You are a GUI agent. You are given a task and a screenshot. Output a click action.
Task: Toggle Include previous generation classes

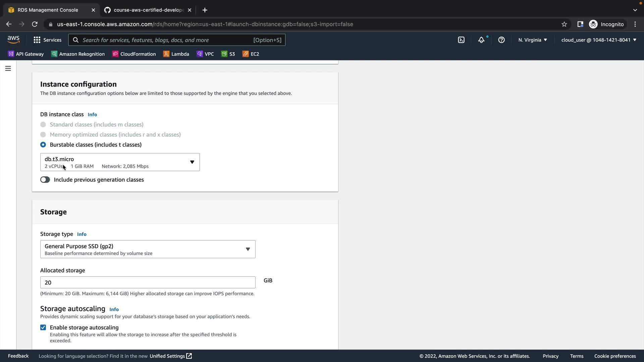tap(45, 180)
